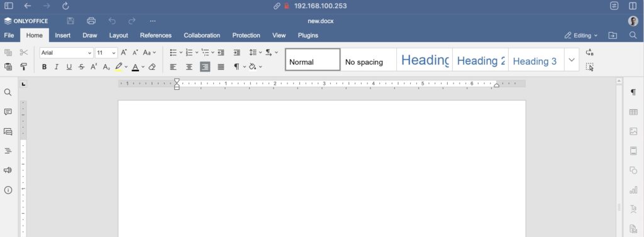The width and height of the screenshot is (644, 237).
Task: Toggle Align left
Action: [x=174, y=67]
